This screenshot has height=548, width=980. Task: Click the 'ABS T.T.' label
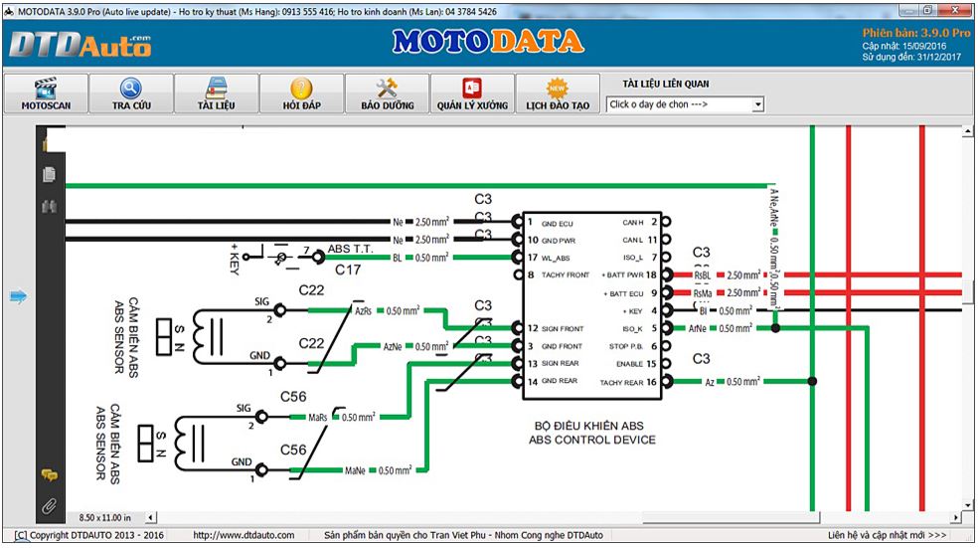[351, 249]
